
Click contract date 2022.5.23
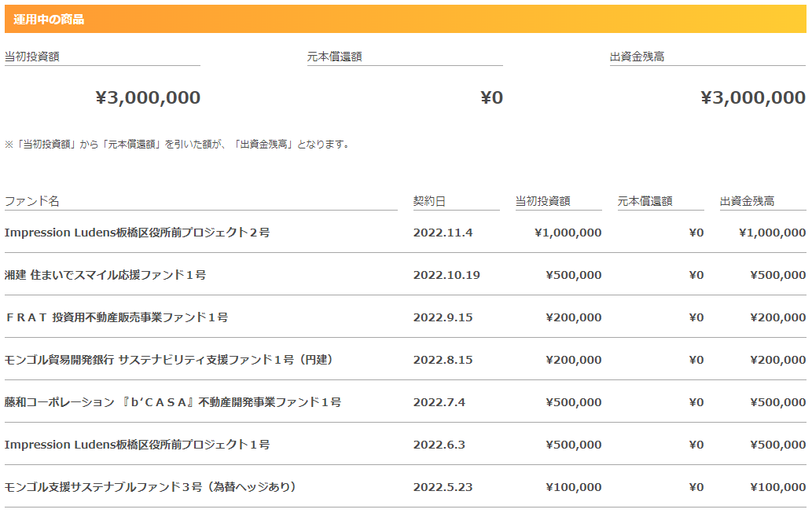(443, 487)
